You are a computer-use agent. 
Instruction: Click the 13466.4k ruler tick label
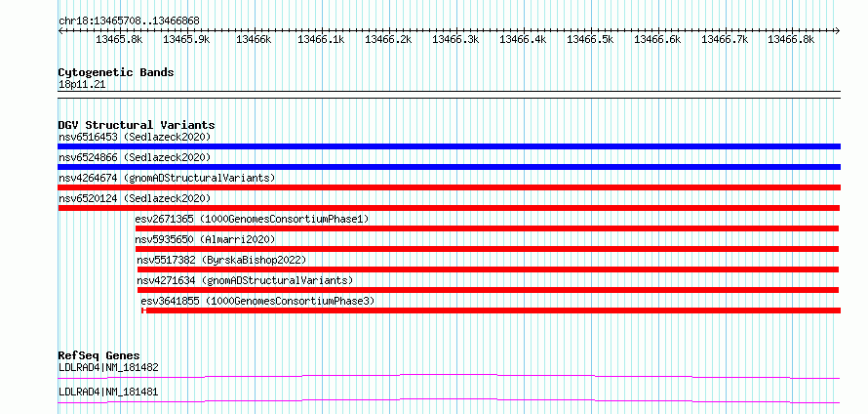[x=523, y=39]
